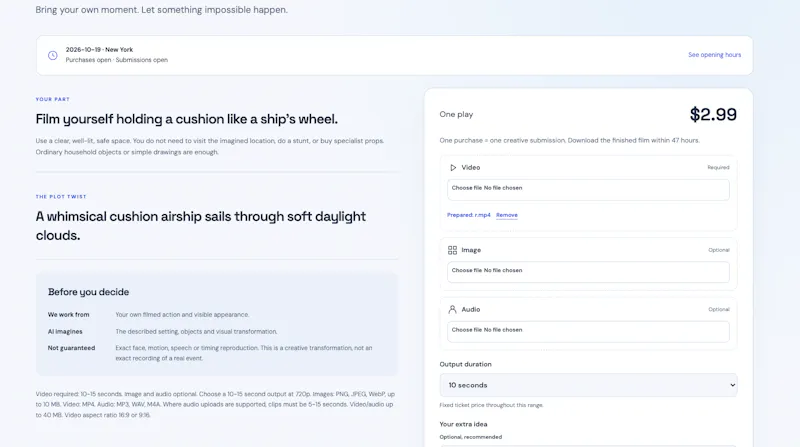Click the grid icon next to Image
The image size is (800, 447).
pyautogui.click(x=453, y=250)
